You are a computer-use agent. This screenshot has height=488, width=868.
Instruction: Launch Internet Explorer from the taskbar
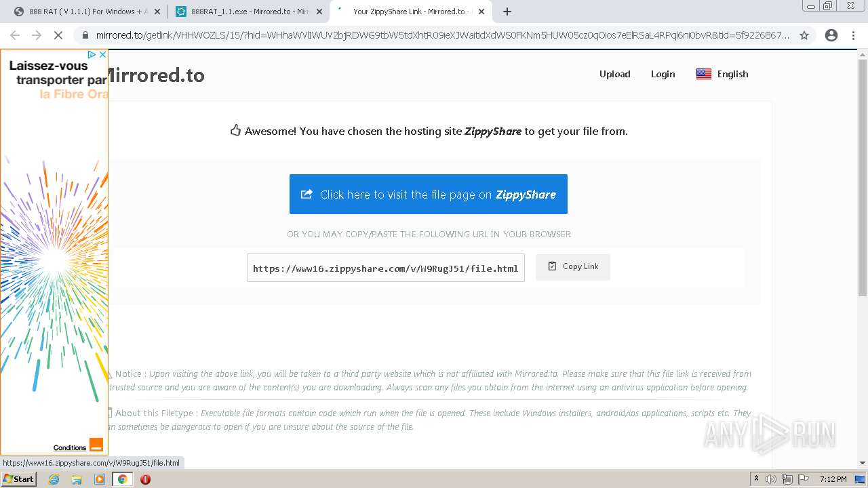(54, 479)
